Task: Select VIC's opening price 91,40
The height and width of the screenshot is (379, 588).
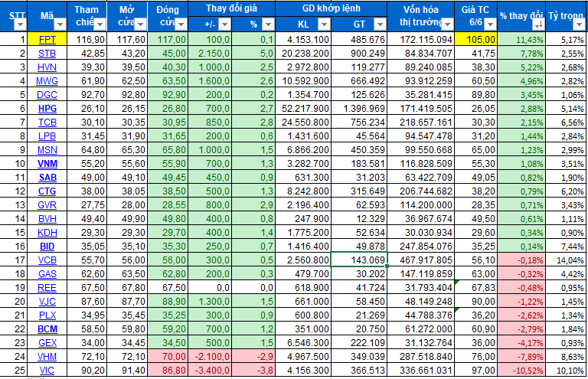Action: click(127, 371)
